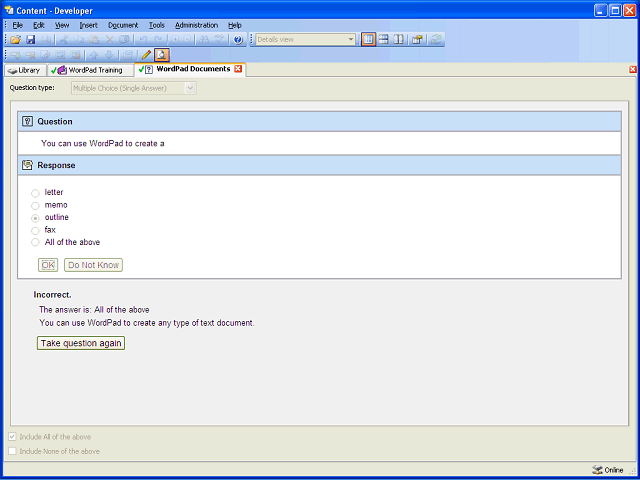Click the Take question again button
The width and height of the screenshot is (640, 480).
coord(81,343)
